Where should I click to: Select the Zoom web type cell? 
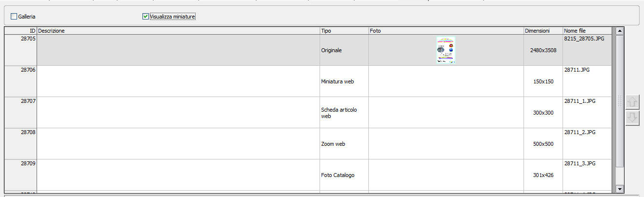pos(344,144)
